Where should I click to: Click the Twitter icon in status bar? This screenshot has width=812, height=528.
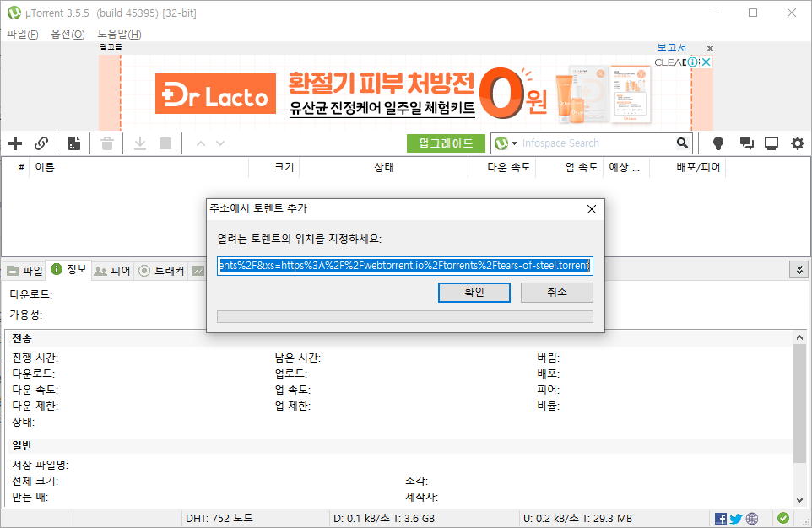click(736, 518)
